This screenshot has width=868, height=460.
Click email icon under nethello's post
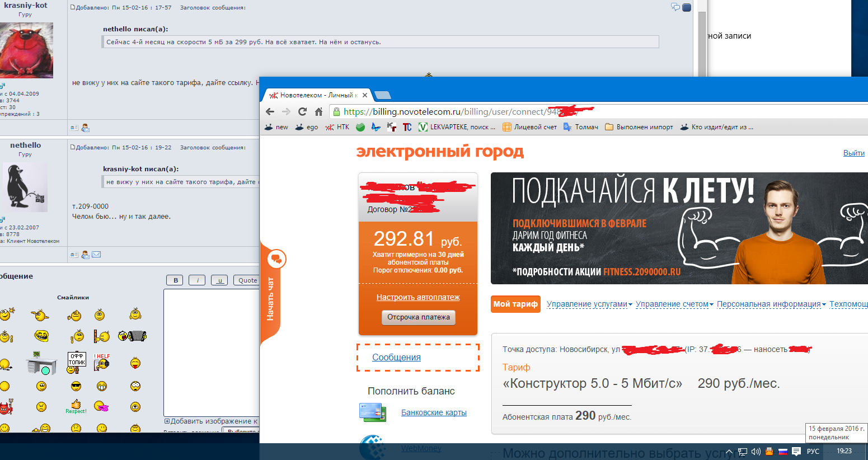click(x=96, y=254)
